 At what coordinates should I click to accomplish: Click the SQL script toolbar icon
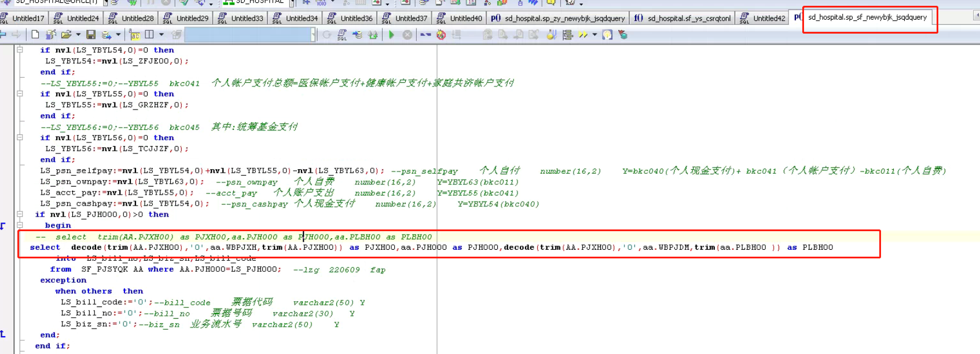pos(342,35)
